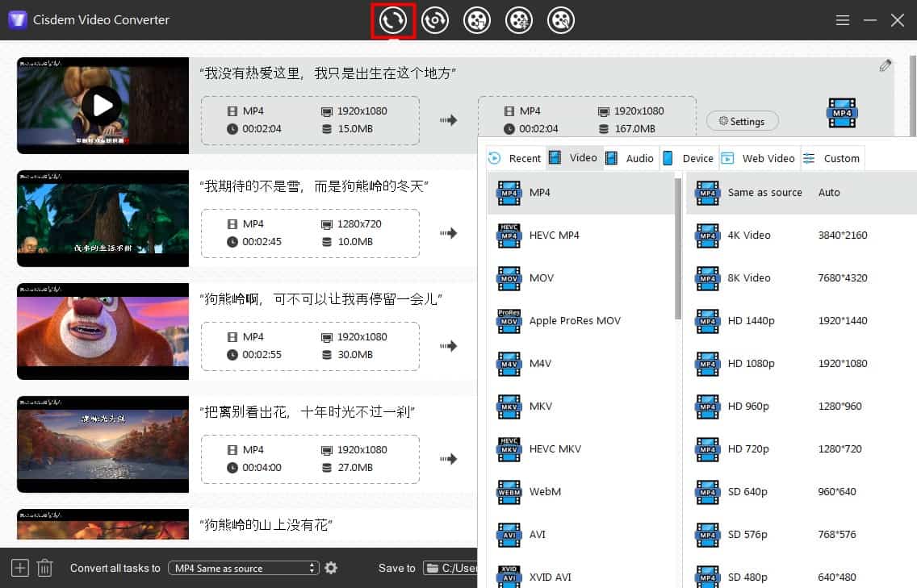Viewport: 917px width, 588px height.
Task: Select MKV format
Action: tap(580, 407)
